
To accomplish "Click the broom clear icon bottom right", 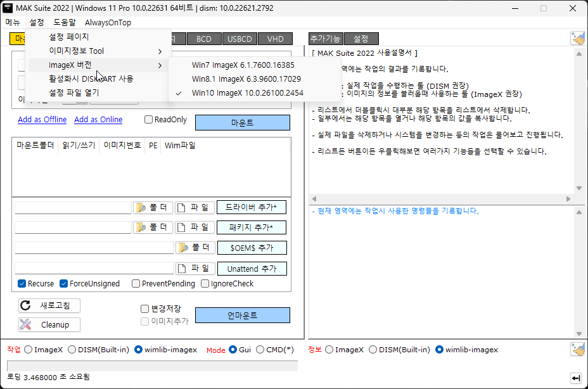I will [577, 349].
